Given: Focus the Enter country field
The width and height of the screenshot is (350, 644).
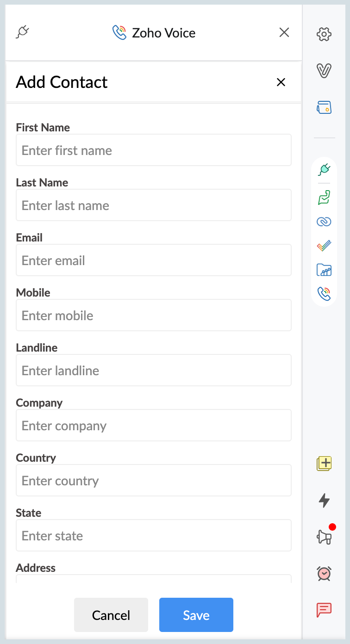Looking at the screenshot, I should [x=154, y=480].
